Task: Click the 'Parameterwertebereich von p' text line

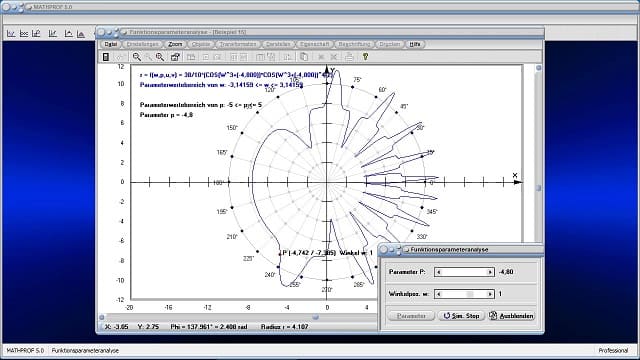Action: click(201, 105)
